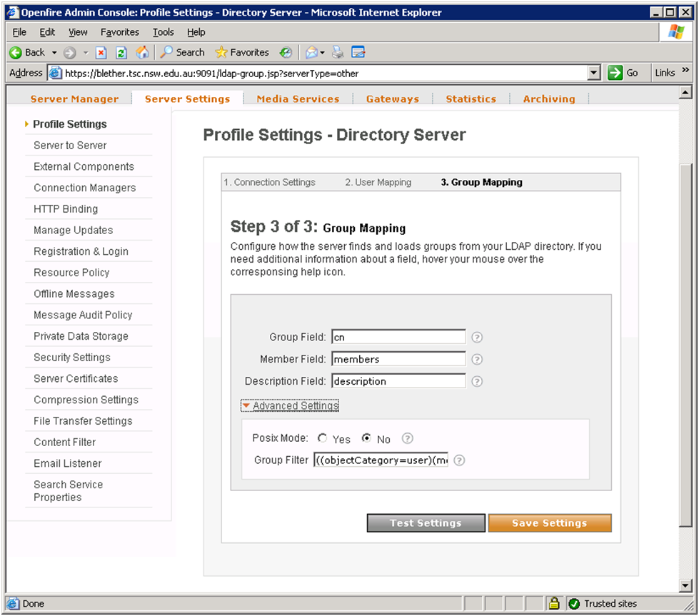Click the Windows flag logo
Viewport: 699px width, 616px height.
[676, 32]
